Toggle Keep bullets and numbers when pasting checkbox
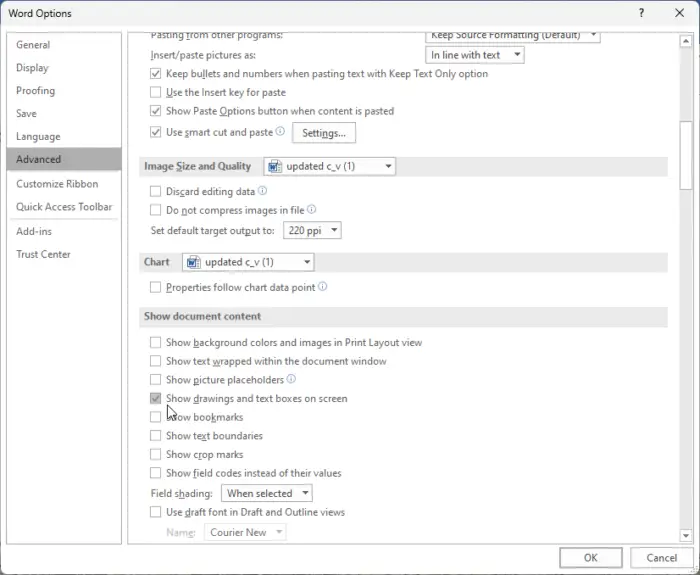The image size is (700, 575). pos(155,74)
